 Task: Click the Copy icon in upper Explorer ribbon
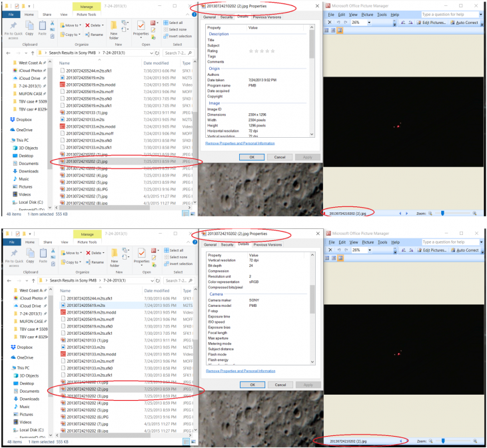point(29,26)
